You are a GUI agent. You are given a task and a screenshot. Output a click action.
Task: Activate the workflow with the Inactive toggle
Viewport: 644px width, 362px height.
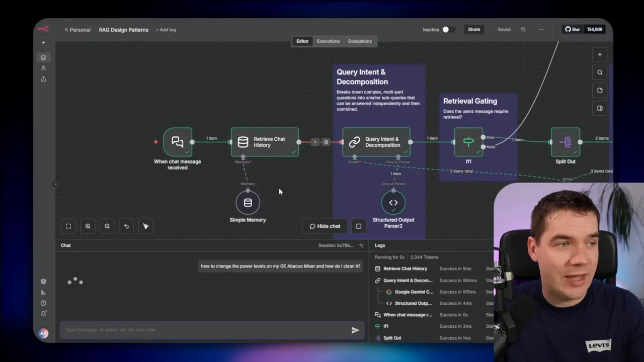[447, 29]
